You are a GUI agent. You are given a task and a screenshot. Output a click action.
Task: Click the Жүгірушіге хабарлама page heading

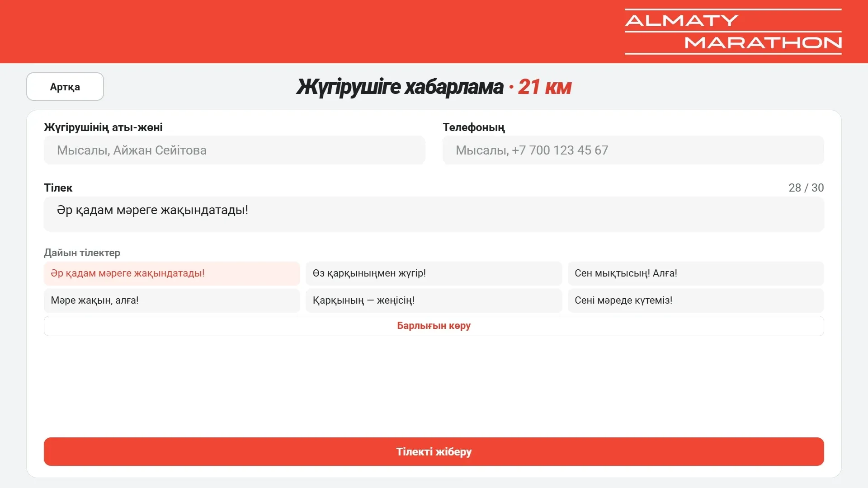pos(400,87)
